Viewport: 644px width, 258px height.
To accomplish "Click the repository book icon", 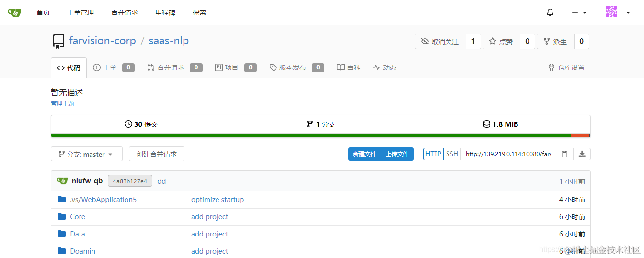I will pos(58,42).
